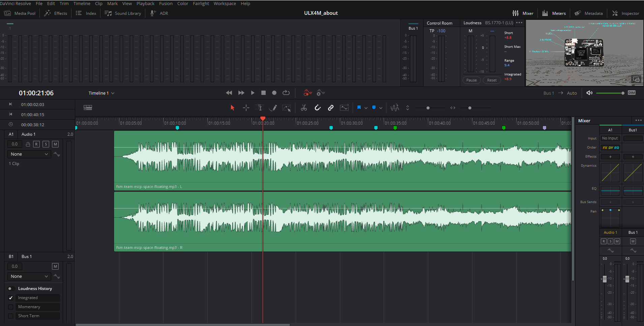
Task: Toggle the link clips chain icon
Action: 331,108
